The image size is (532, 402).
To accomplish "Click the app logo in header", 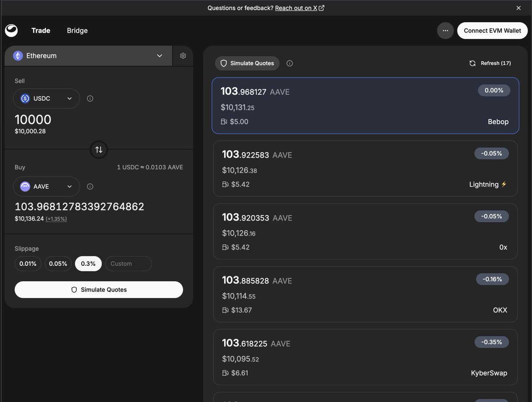I will coord(12,31).
